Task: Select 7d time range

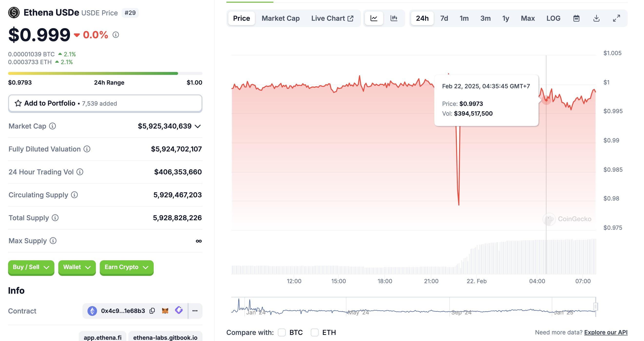Action: tap(444, 18)
